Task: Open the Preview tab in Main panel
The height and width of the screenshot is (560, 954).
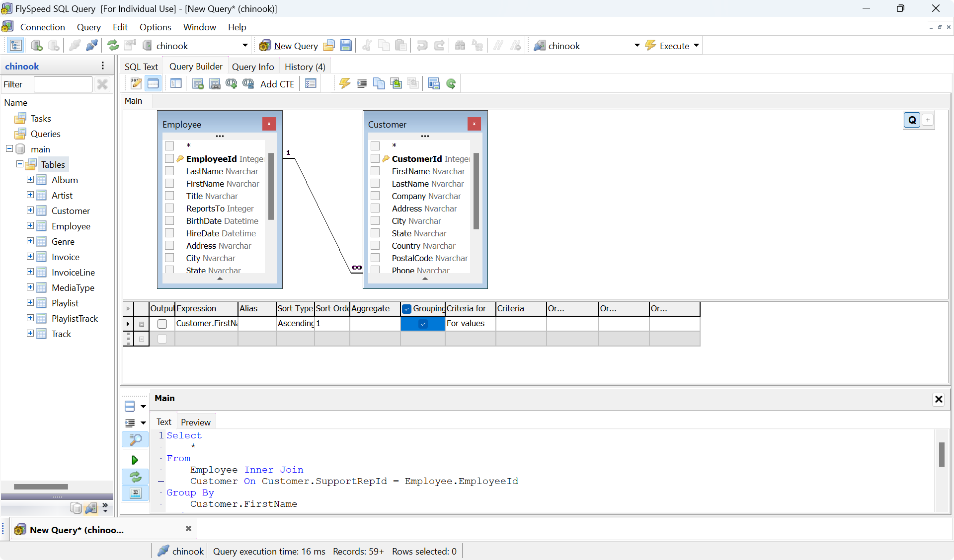Action: click(195, 422)
